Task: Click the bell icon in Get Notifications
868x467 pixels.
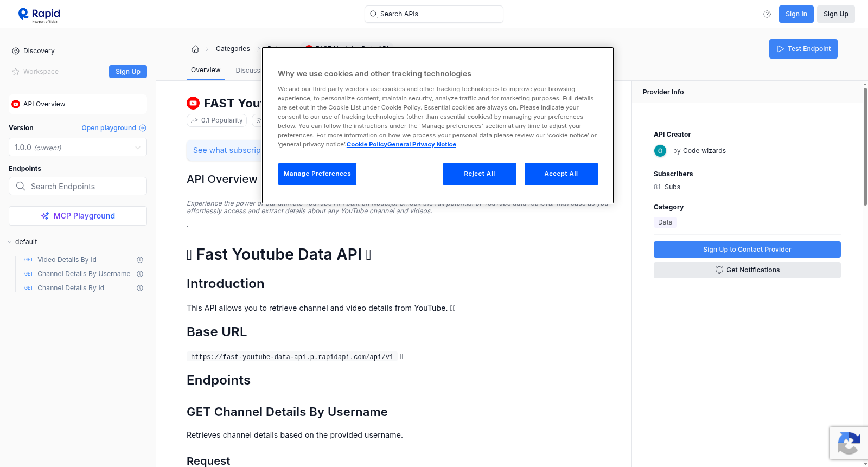Action: pyautogui.click(x=719, y=270)
